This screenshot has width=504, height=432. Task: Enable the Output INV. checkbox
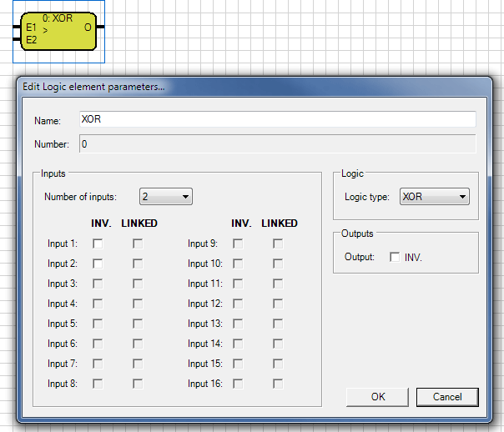coord(395,257)
